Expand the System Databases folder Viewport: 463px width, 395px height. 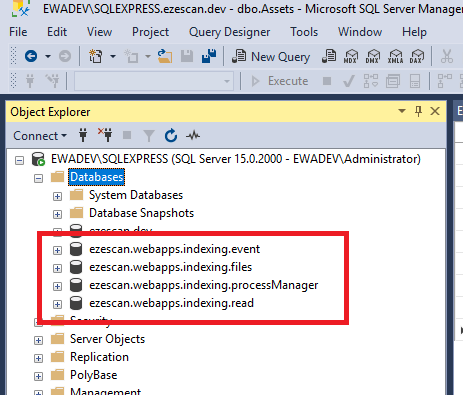coord(57,196)
